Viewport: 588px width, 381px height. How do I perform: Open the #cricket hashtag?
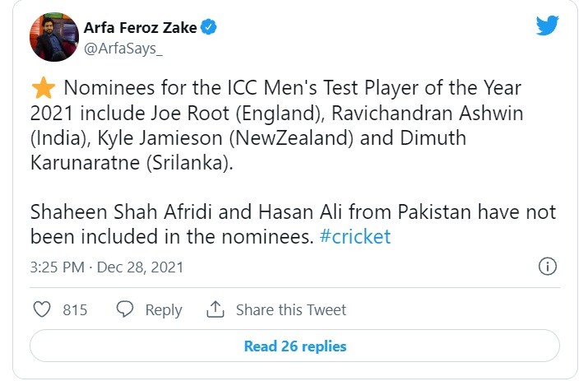354,237
